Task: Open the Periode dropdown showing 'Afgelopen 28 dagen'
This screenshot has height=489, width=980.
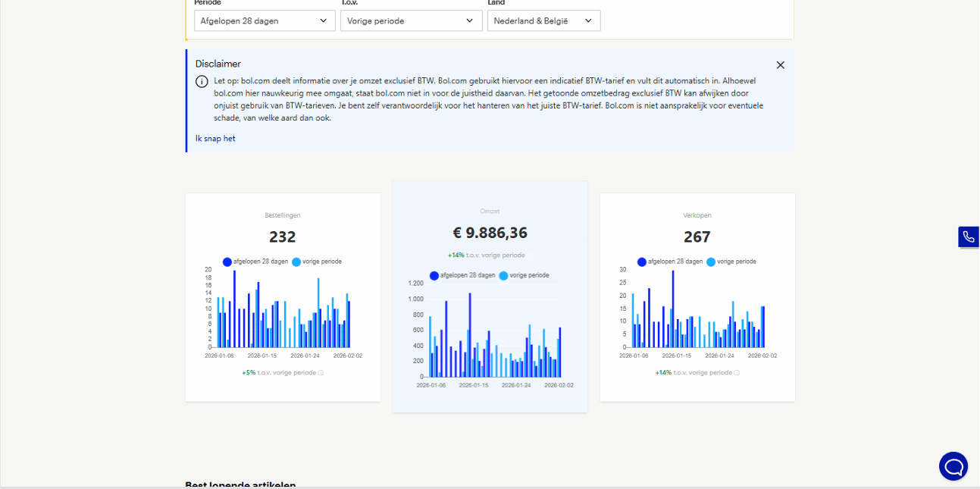Action: click(265, 20)
